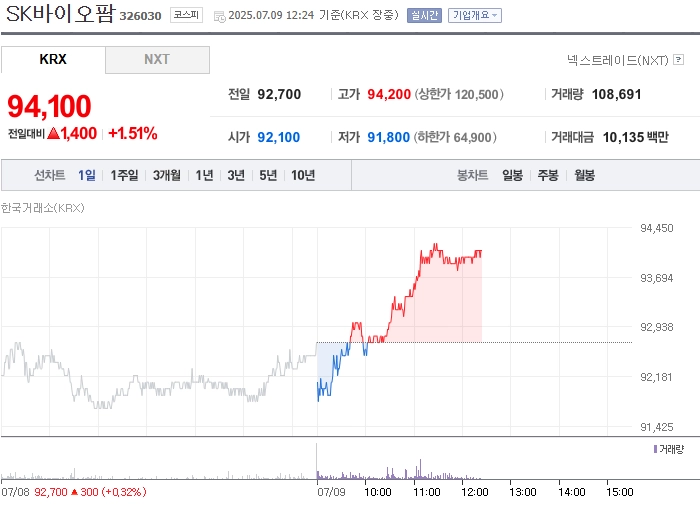Viewport: 700px width, 515px height.
Task: Click the 한국거래소(KRX) chart label
Action: coord(42,208)
